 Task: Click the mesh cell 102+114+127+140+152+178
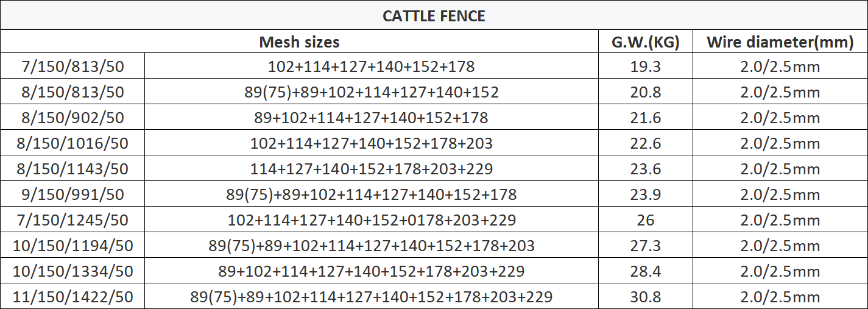372,66
